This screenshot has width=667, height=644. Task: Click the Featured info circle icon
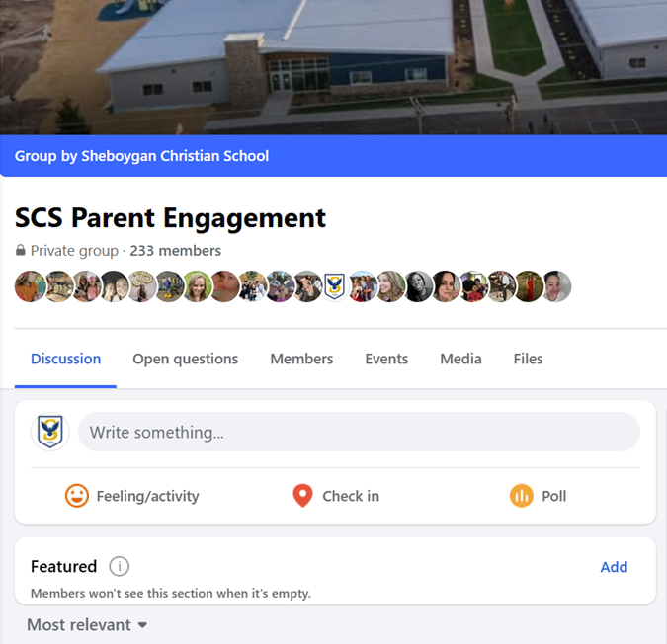tap(120, 567)
